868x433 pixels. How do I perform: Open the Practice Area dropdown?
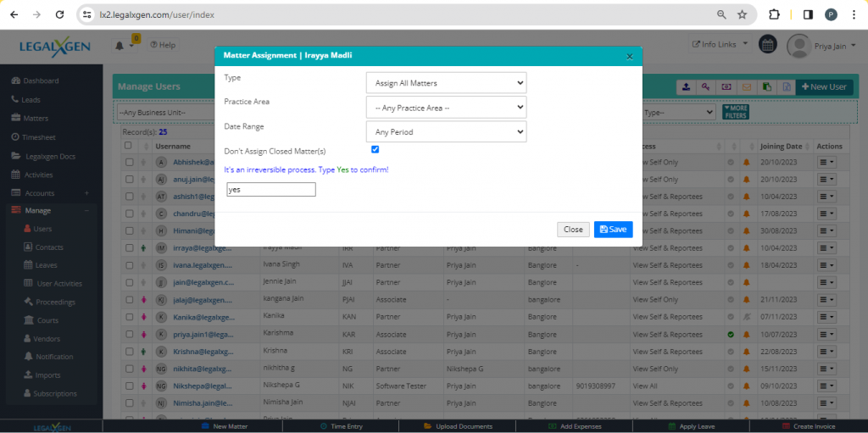(446, 108)
